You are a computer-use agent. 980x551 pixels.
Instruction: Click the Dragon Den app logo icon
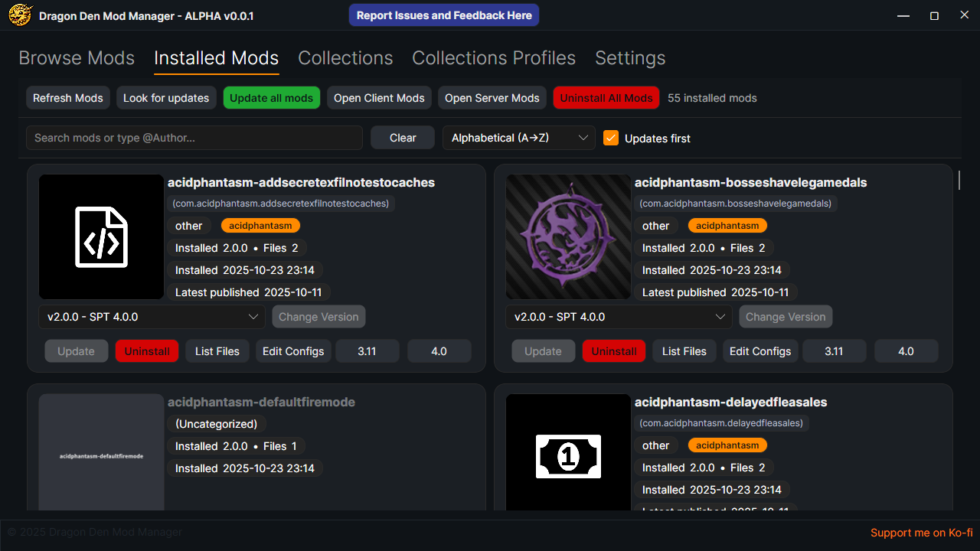pos(20,15)
